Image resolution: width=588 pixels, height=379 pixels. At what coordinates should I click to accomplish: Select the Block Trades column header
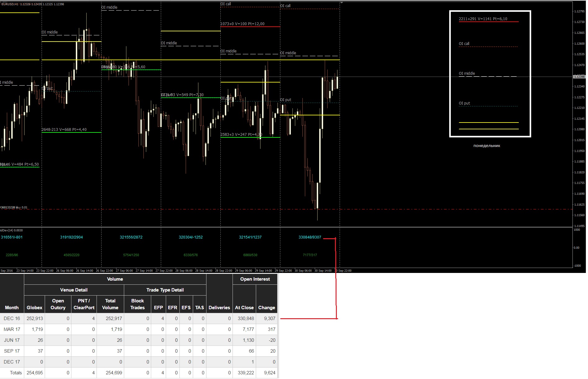click(138, 304)
